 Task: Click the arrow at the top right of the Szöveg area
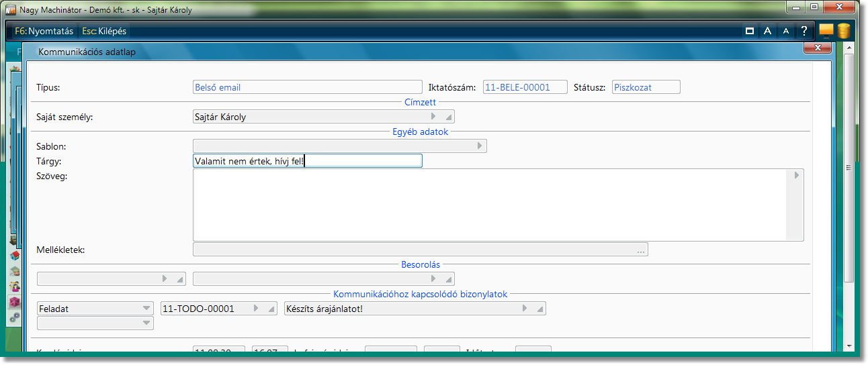797,175
